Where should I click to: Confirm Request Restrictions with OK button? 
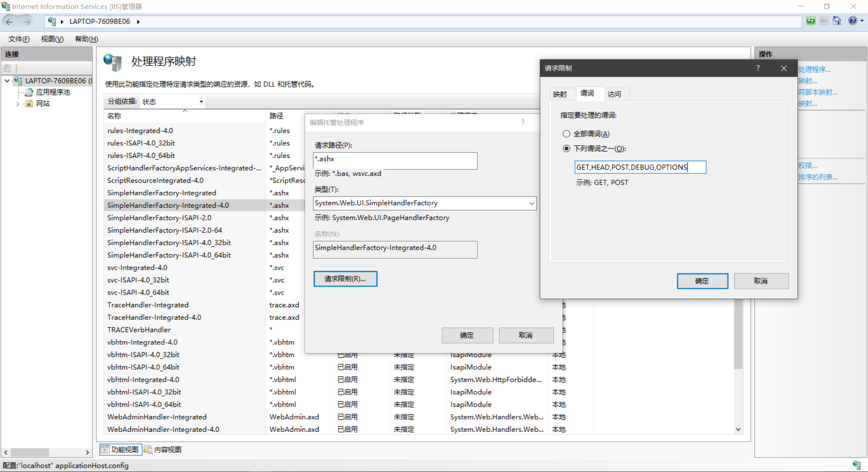click(x=702, y=281)
